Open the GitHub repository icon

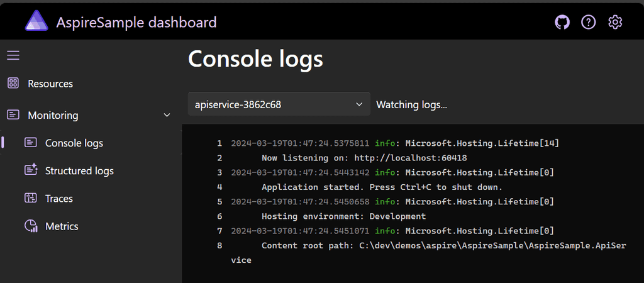pyautogui.click(x=562, y=23)
